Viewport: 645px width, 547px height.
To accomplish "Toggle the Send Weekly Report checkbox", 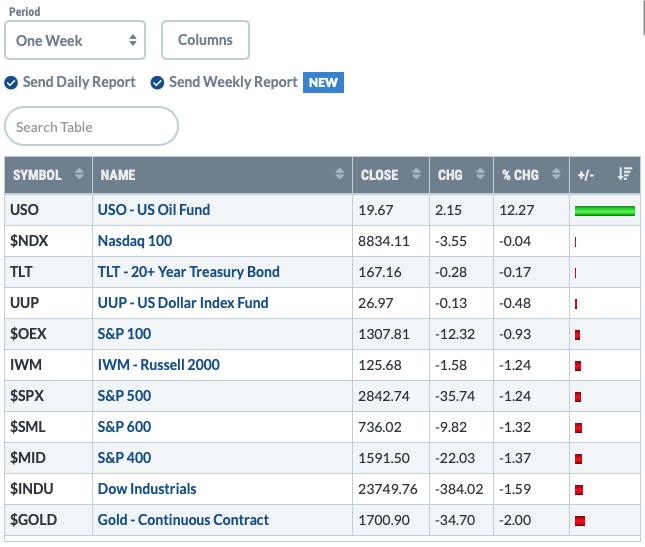I will point(157,83).
